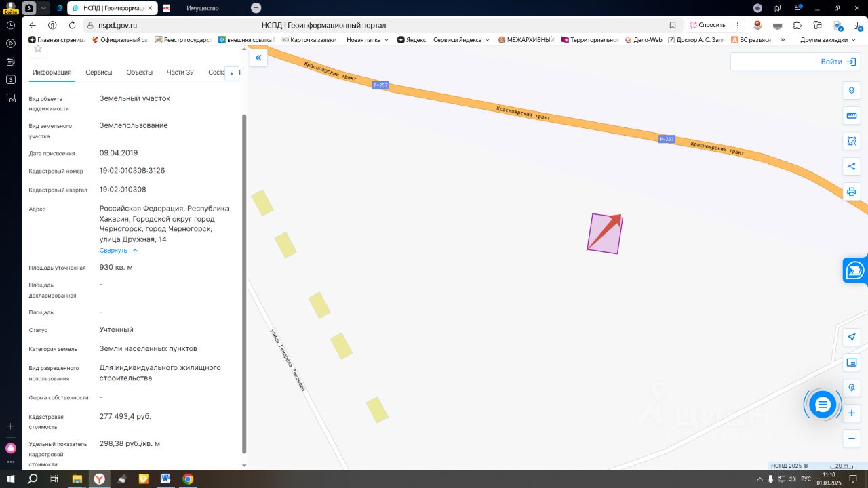Open the Windows Start menu
868x488 pixels.
[10, 479]
